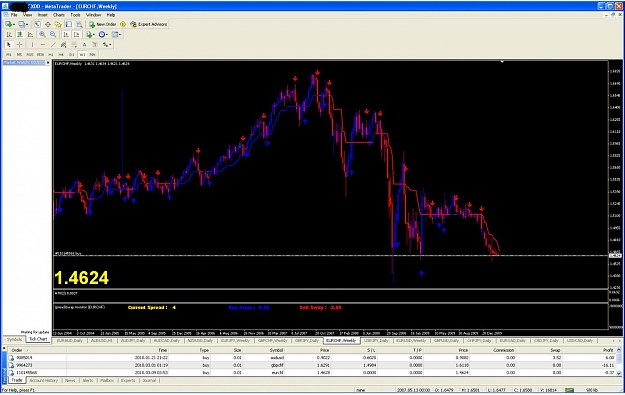Open the Tools menu
The image size is (625, 395).
pos(75,15)
